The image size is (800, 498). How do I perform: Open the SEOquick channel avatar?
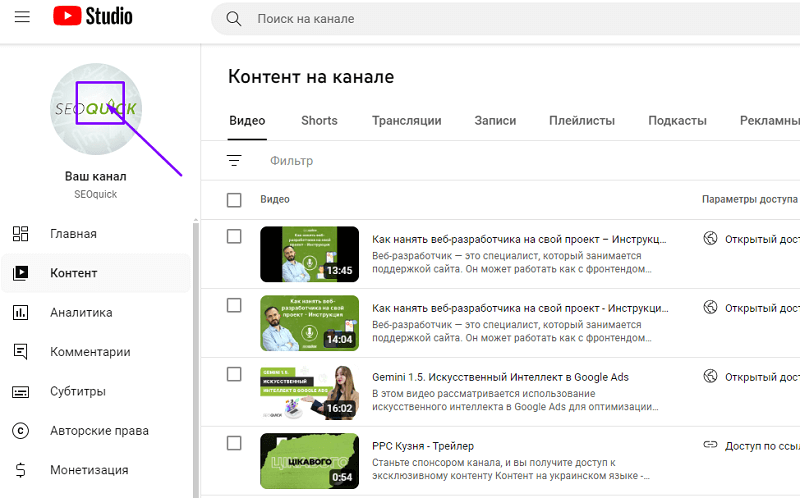(96, 109)
